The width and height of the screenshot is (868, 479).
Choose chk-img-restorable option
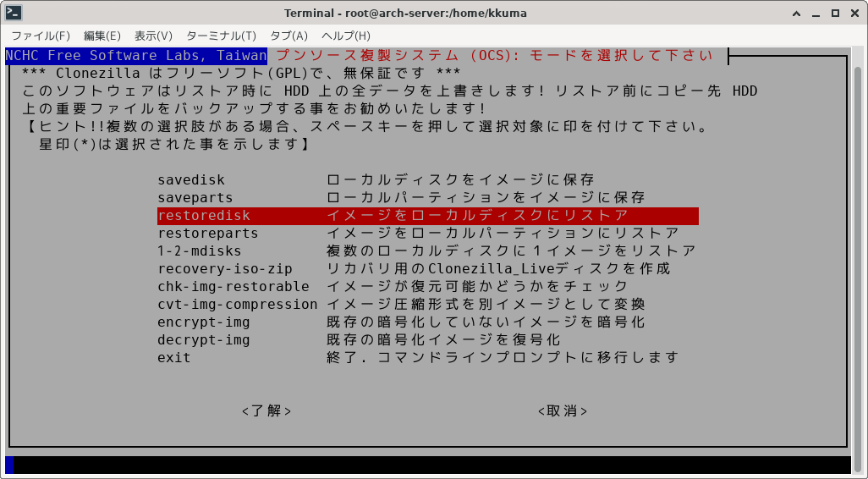(x=233, y=287)
